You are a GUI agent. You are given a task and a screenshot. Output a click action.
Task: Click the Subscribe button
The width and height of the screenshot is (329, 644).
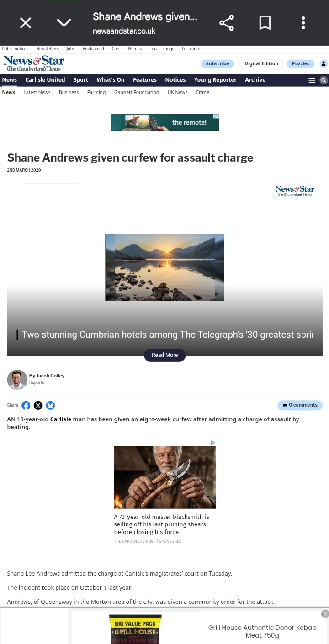point(218,64)
